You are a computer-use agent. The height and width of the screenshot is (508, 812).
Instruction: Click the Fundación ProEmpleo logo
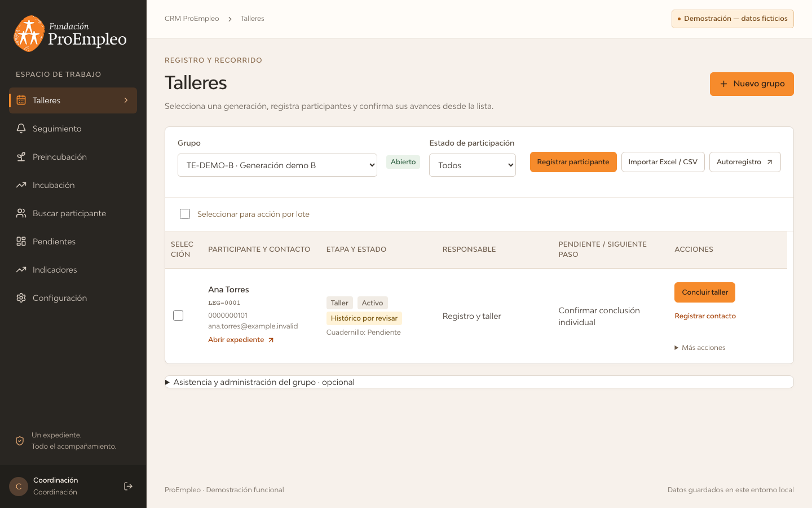[x=70, y=34]
